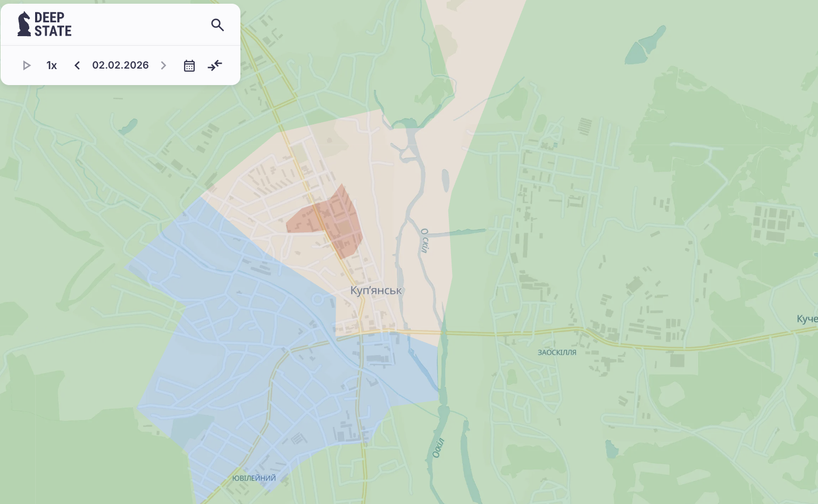
Task: Click the DEEP STATE title text
Action: point(53,24)
